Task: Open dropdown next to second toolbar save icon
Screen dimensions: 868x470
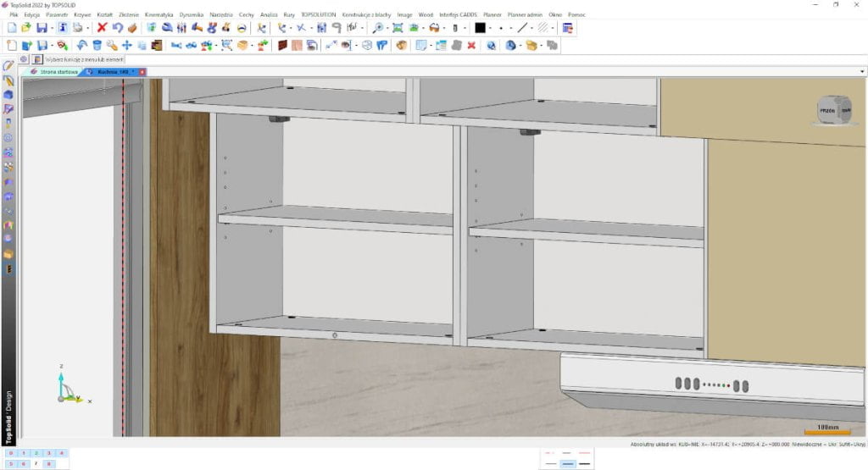Action: pos(52,46)
